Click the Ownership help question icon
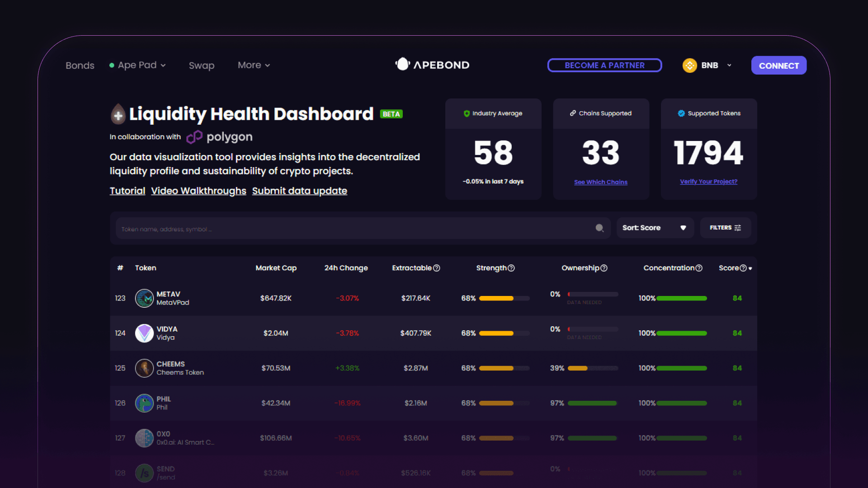The height and width of the screenshot is (488, 868). tap(604, 268)
